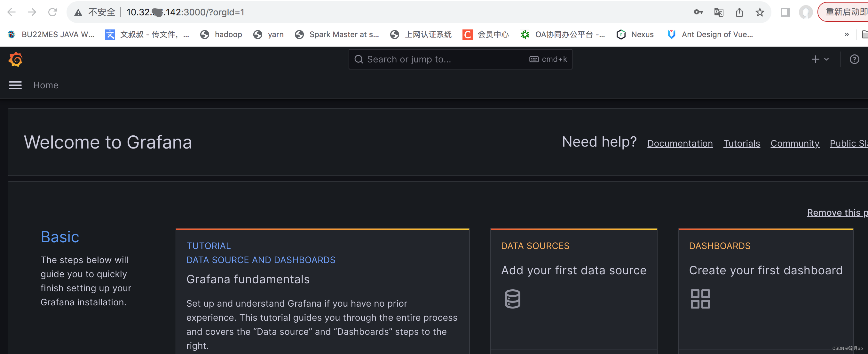Click the not-secure warning triangle icon
The width and height of the screenshot is (868, 354).
coord(78,12)
